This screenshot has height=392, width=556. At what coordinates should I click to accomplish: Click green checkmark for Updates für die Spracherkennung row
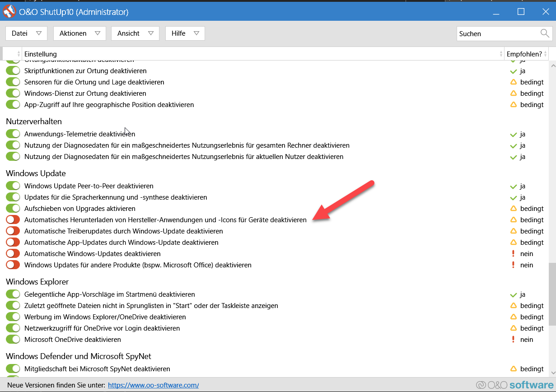click(513, 197)
